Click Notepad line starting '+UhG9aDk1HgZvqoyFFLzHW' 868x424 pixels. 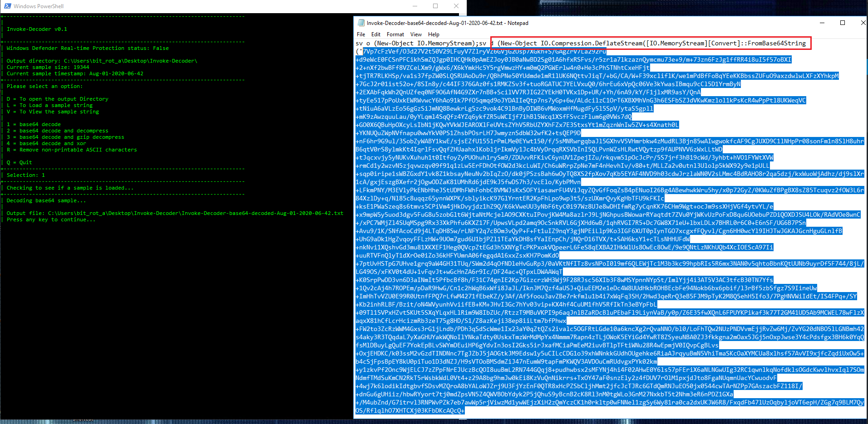(x=523, y=239)
